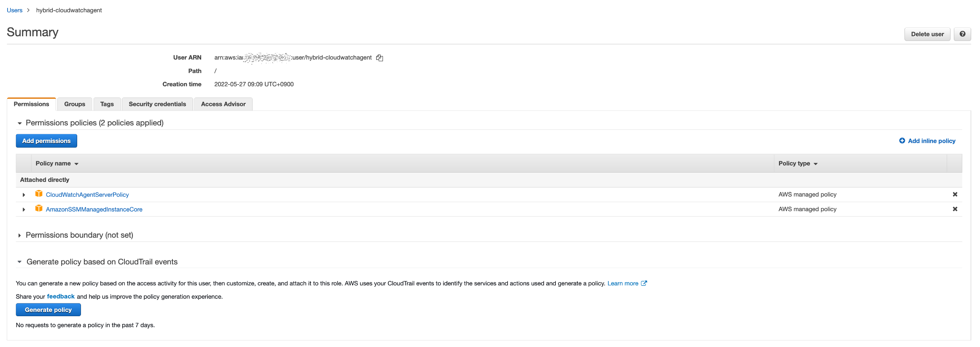Copy the User ARN to clipboard
980x347 pixels.
coord(380,58)
